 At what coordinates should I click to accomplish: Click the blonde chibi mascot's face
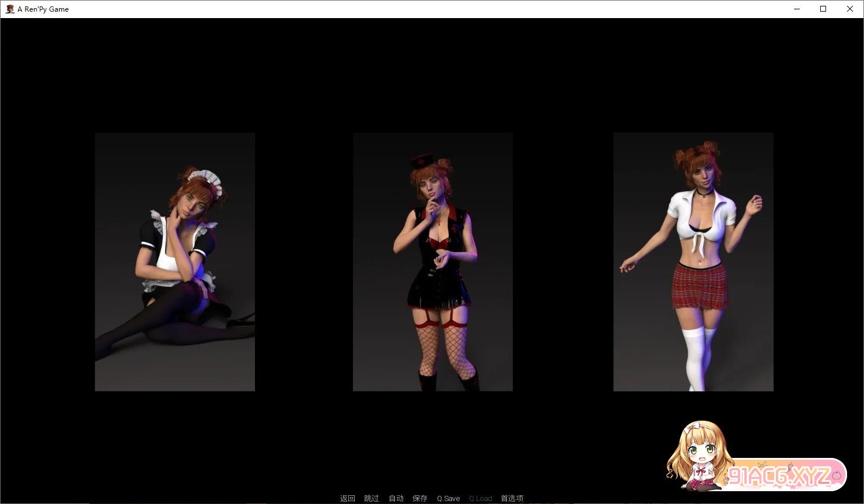(x=702, y=453)
